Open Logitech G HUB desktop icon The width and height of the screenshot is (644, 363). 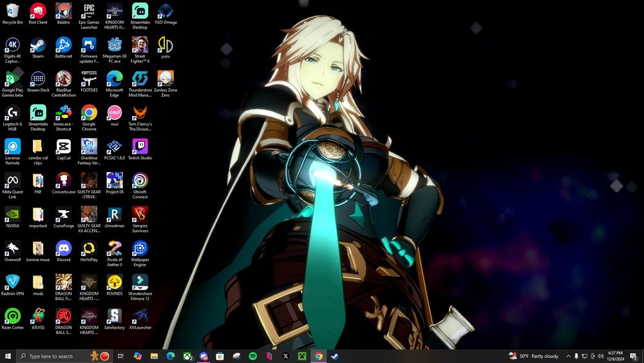12,118
